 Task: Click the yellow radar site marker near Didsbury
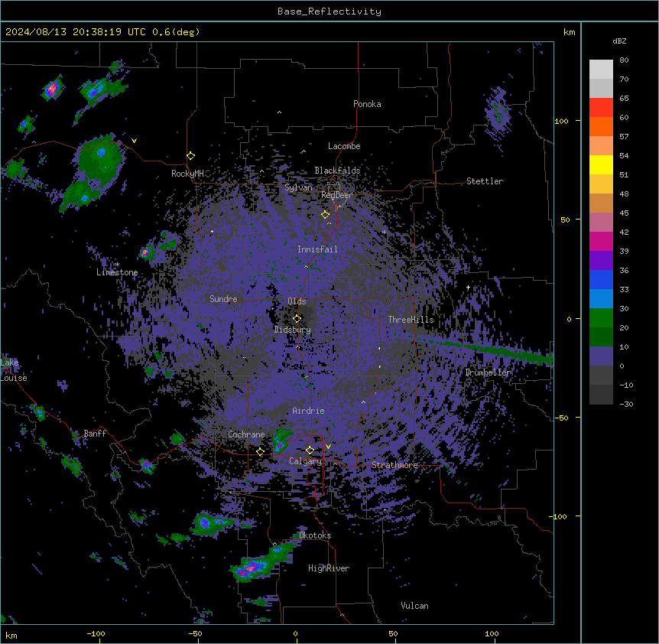point(297,318)
